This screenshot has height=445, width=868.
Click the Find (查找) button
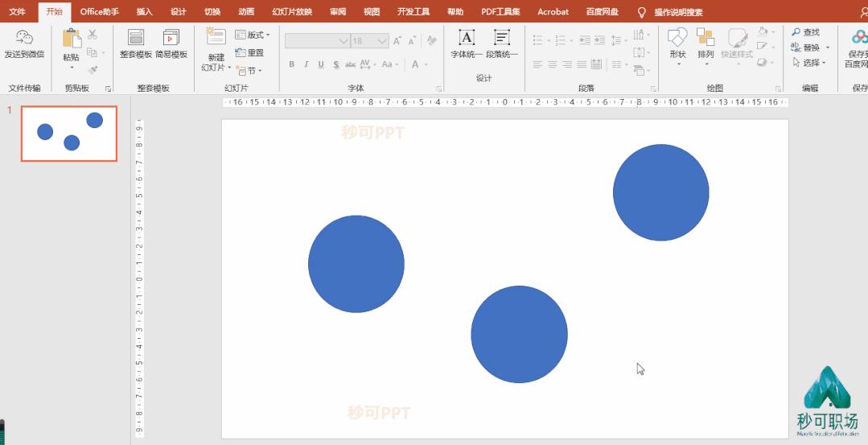click(x=806, y=32)
